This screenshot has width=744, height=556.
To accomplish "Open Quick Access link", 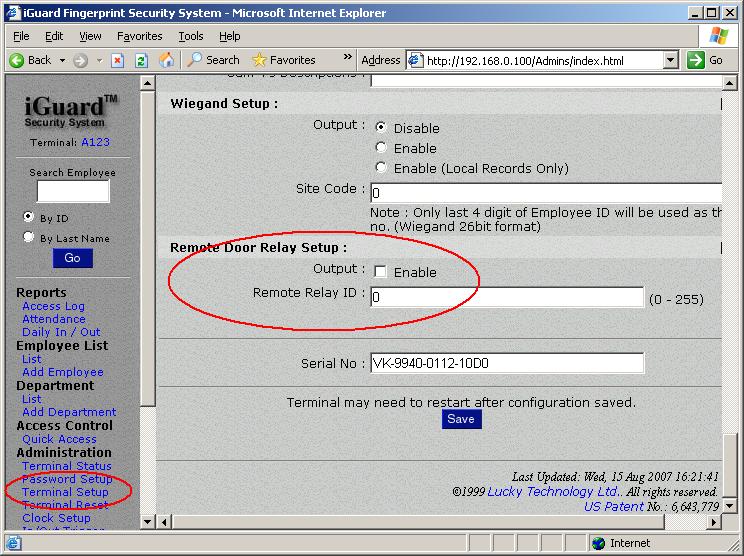I will [59, 439].
